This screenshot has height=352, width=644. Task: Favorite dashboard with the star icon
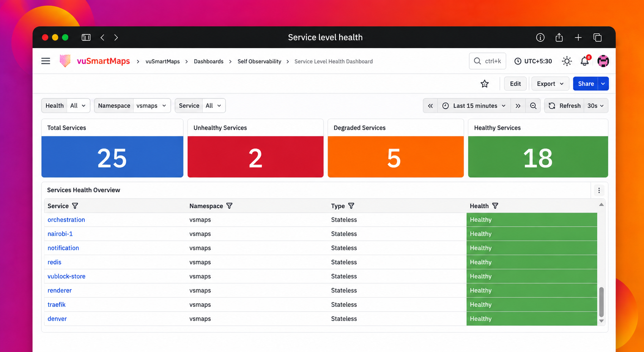pos(485,84)
